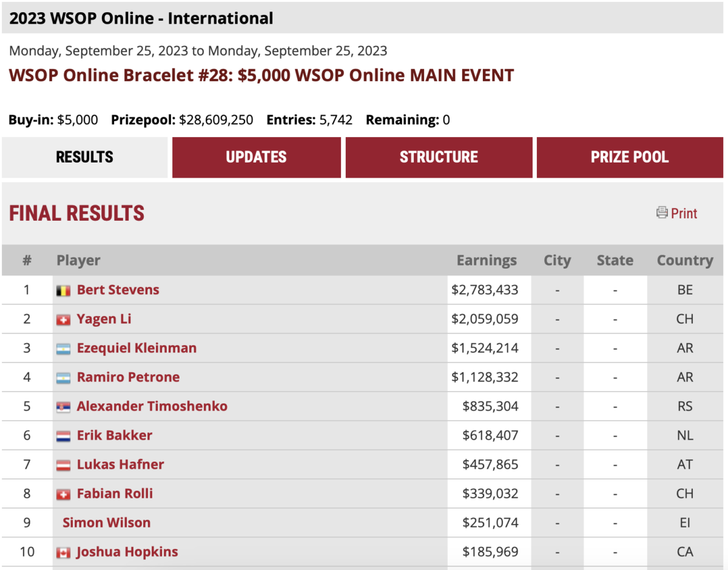728x570 pixels.
Task: Show the PRIZE POOL tab
Action: point(630,157)
